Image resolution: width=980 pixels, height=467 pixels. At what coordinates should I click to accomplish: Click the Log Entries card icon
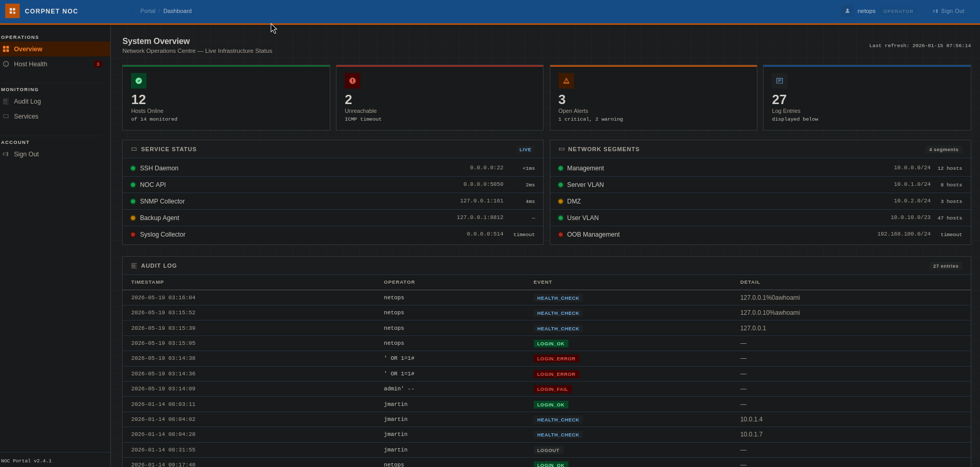click(780, 81)
